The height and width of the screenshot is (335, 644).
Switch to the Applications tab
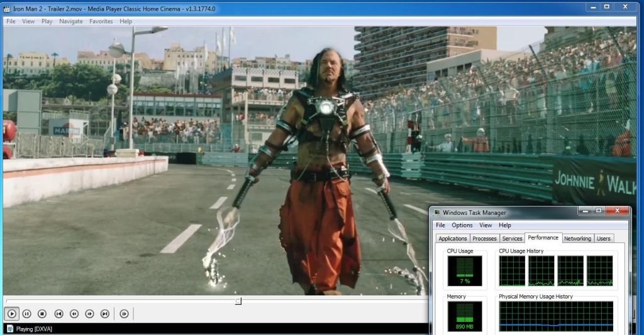453,239
